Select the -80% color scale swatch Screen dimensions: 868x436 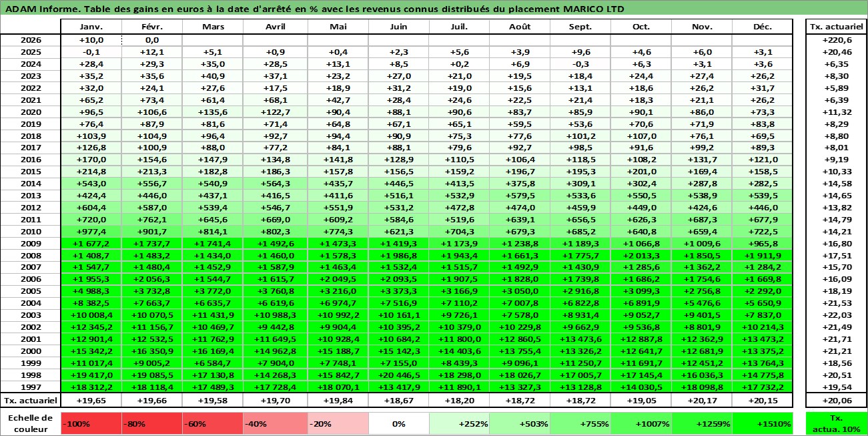151,423
